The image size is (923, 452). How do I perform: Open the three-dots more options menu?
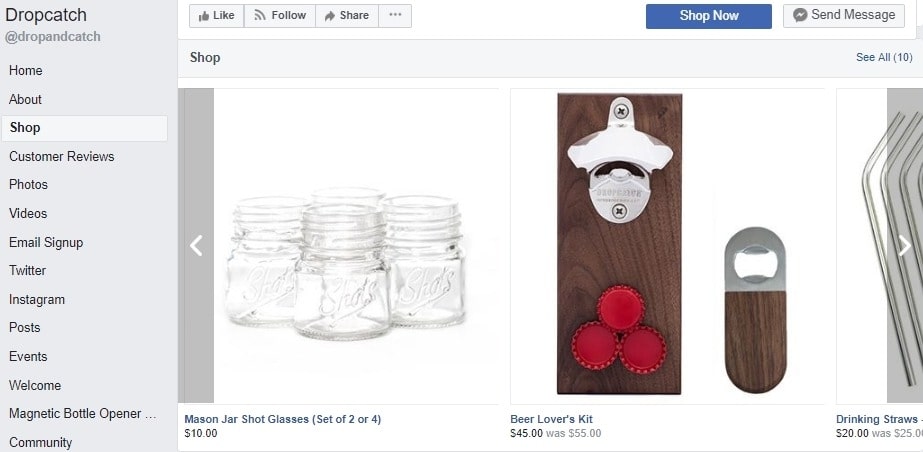395,16
